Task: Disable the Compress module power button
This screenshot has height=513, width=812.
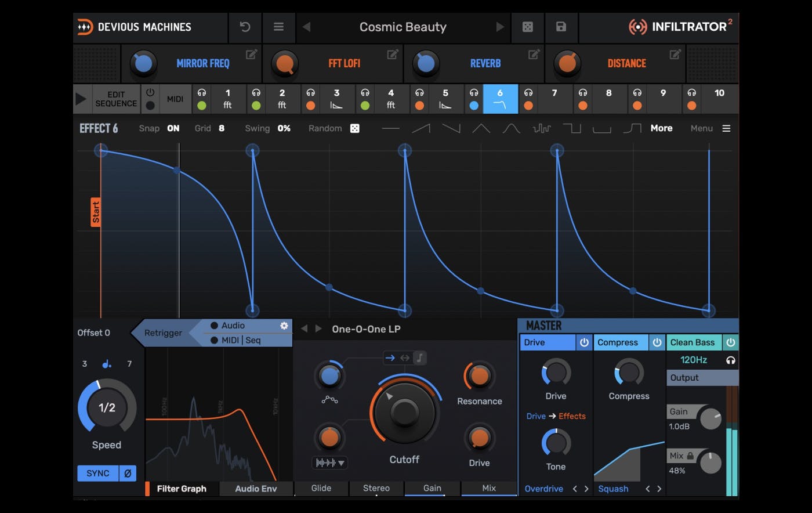Action: [x=657, y=342]
